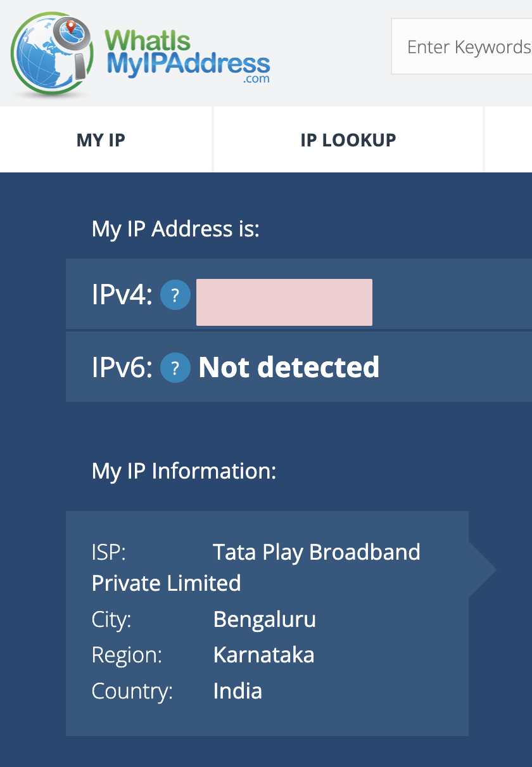Viewport: 532px width, 767px height.
Task: Click the Bengaluru city value
Action: [x=264, y=619]
